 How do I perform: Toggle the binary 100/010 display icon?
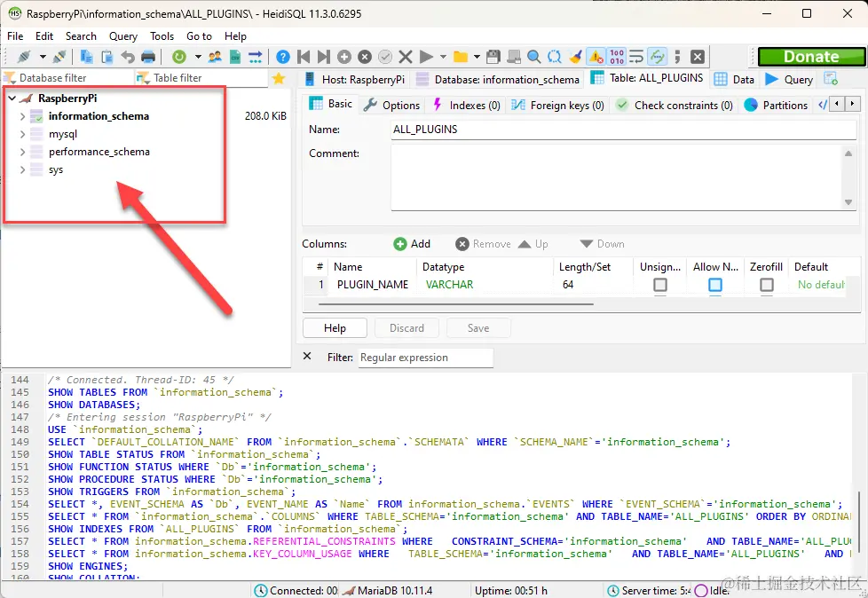[617, 57]
